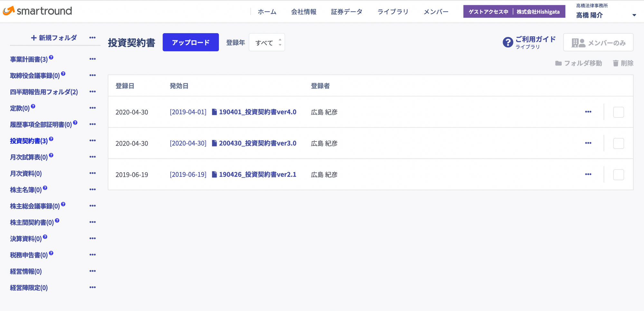
Task: Click the 登録日 column header
Action: coord(125,86)
